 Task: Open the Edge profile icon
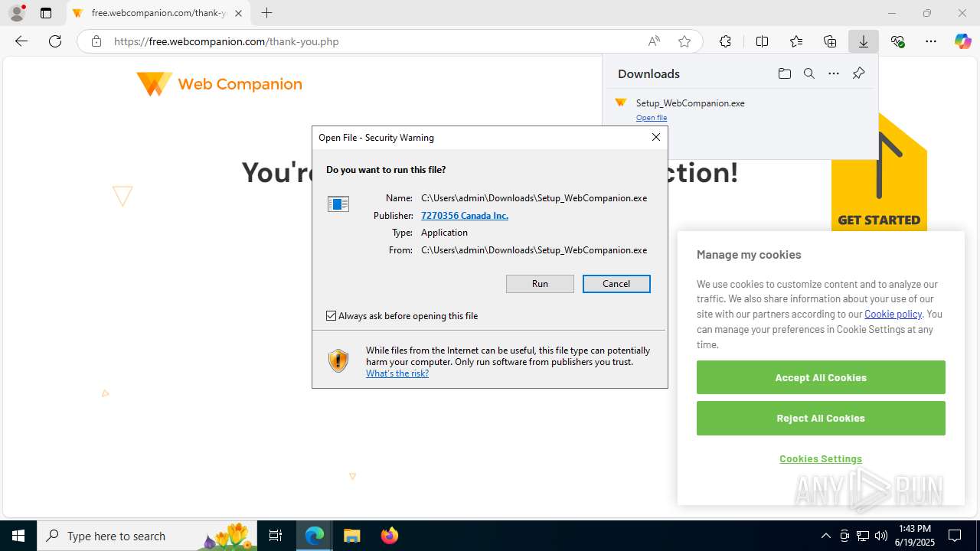click(17, 13)
